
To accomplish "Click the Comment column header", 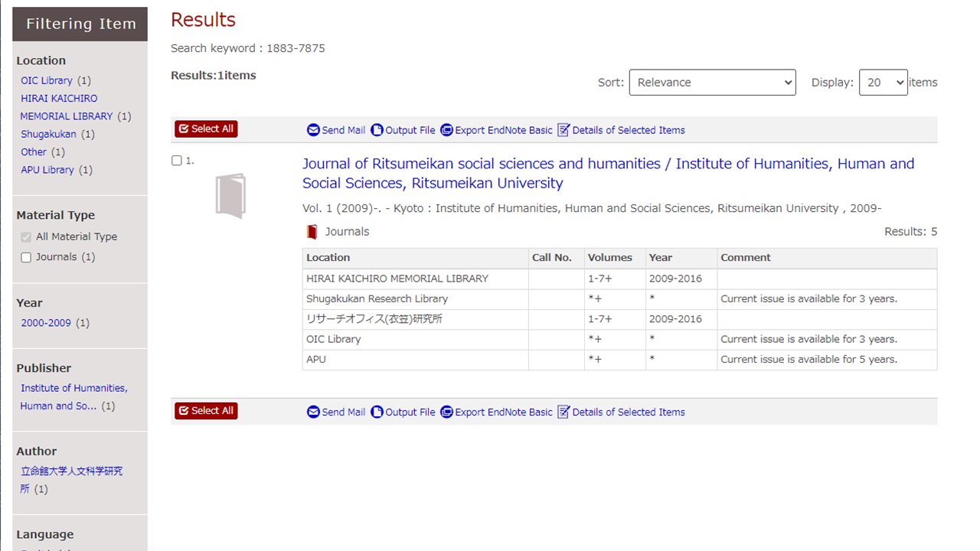I will pos(827,258).
